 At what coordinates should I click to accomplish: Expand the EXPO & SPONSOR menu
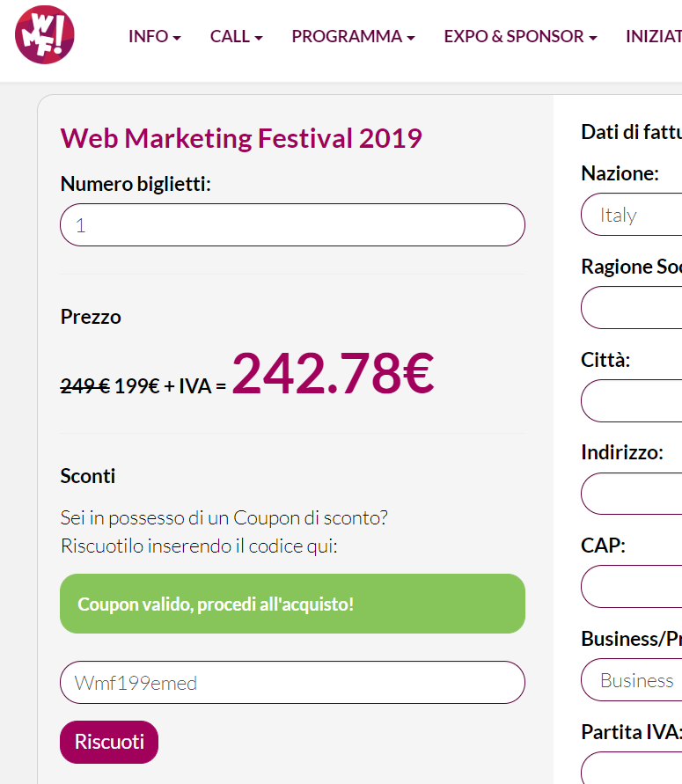pos(520,37)
